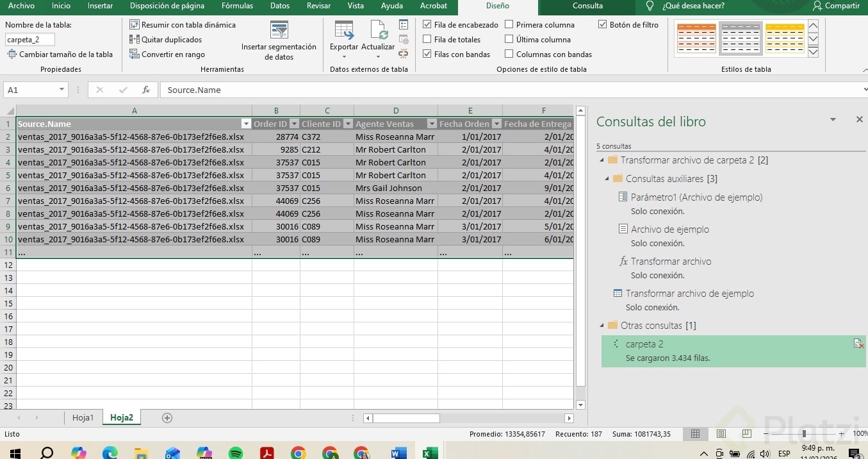Switch to Hoja1 sheet tab
The width and height of the screenshot is (868, 459).
tap(83, 418)
